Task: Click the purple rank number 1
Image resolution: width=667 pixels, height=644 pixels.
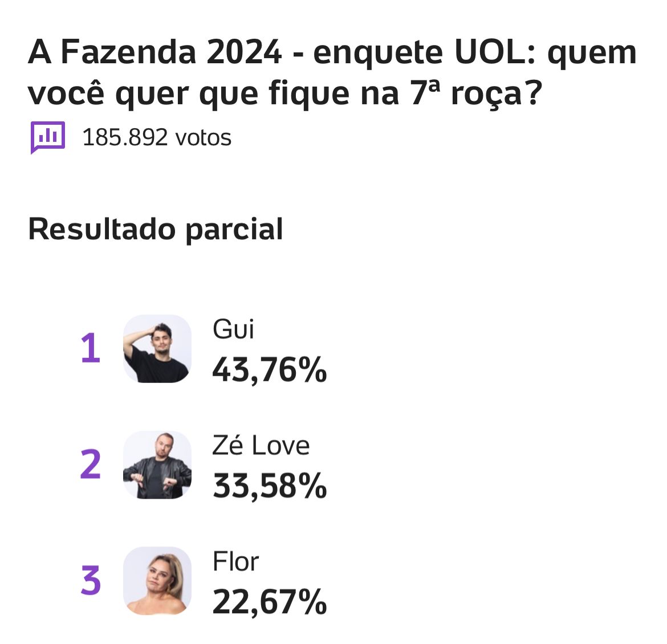Action: [x=91, y=348]
